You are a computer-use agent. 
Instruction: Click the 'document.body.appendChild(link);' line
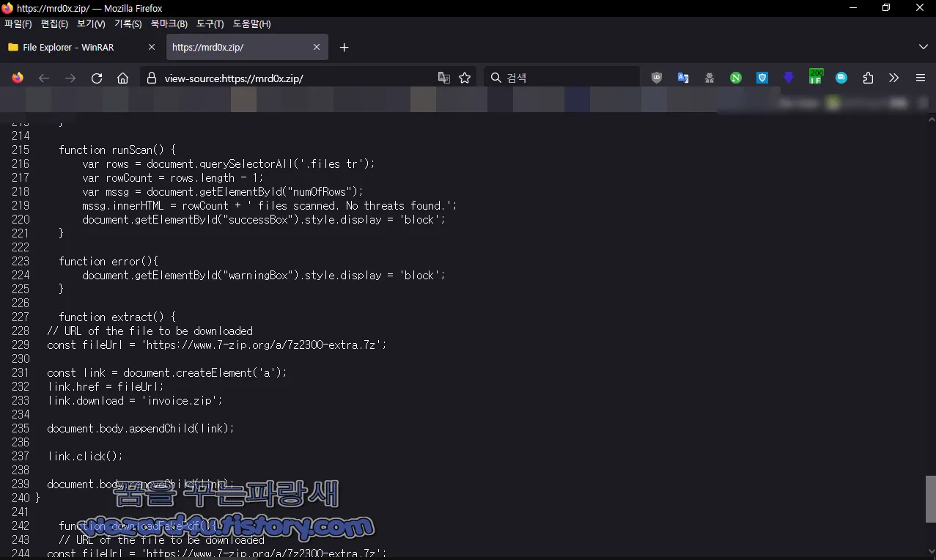pos(141,428)
